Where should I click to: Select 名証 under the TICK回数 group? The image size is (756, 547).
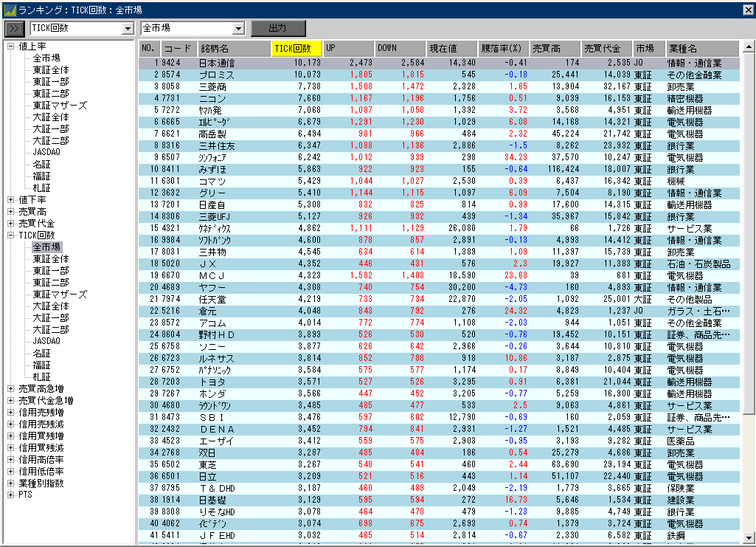point(41,354)
